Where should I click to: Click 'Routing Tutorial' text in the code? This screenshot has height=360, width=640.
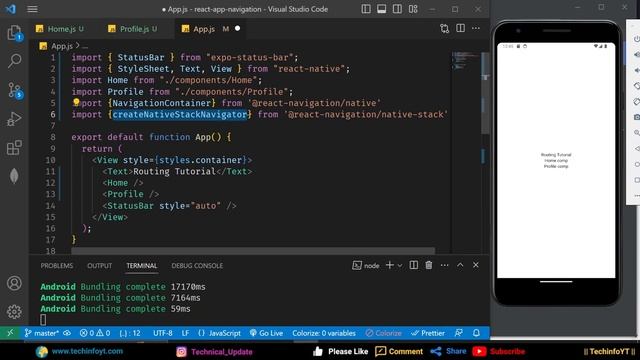coord(174,171)
